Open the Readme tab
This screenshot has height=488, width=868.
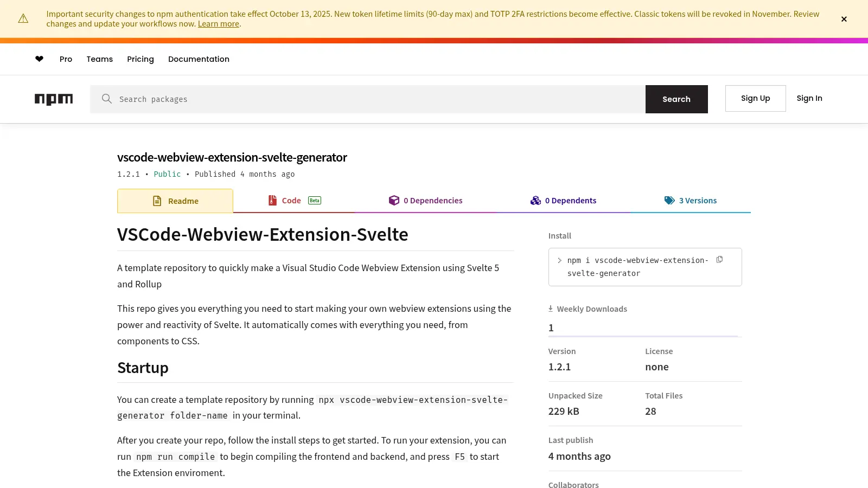coord(175,201)
